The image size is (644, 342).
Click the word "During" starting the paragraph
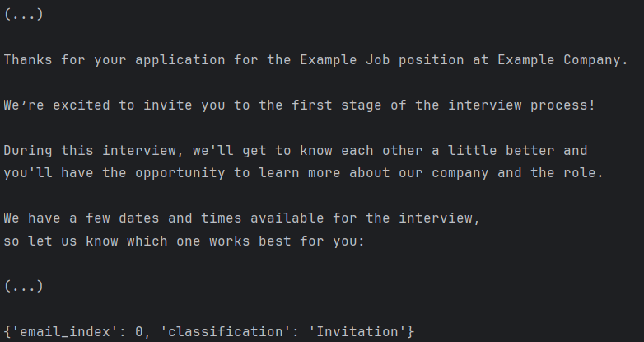28,151
